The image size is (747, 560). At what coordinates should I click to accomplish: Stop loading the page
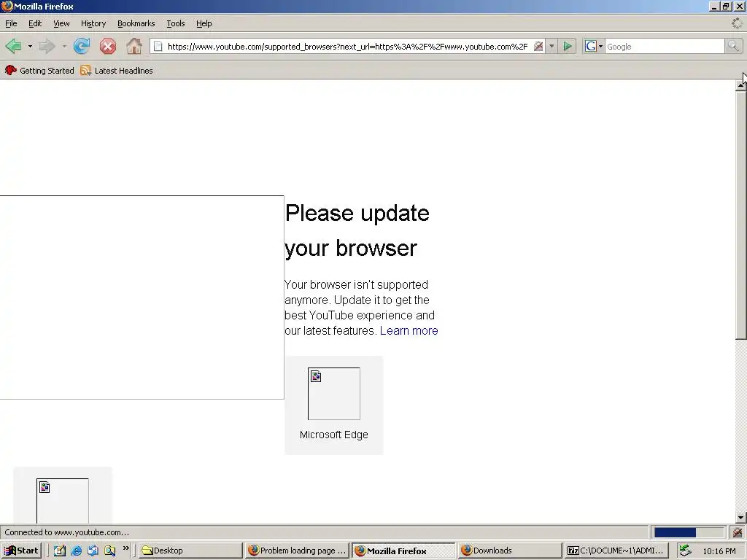tap(108, 46)
